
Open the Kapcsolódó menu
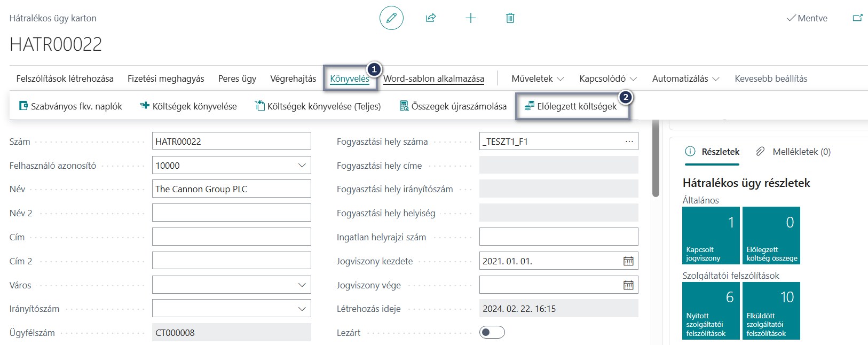point(608,79)
